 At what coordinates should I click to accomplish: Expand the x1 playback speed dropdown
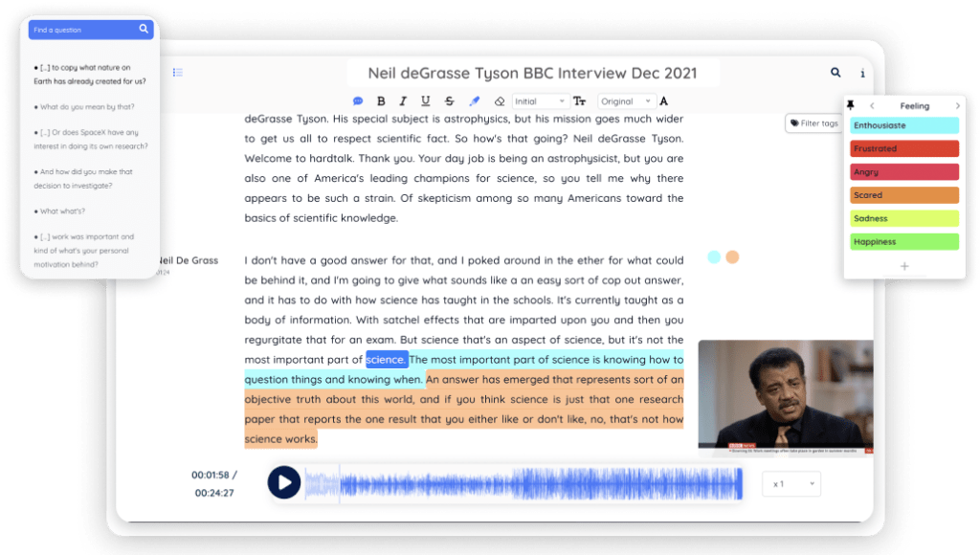pyautogui.click(x=791, y=484)
